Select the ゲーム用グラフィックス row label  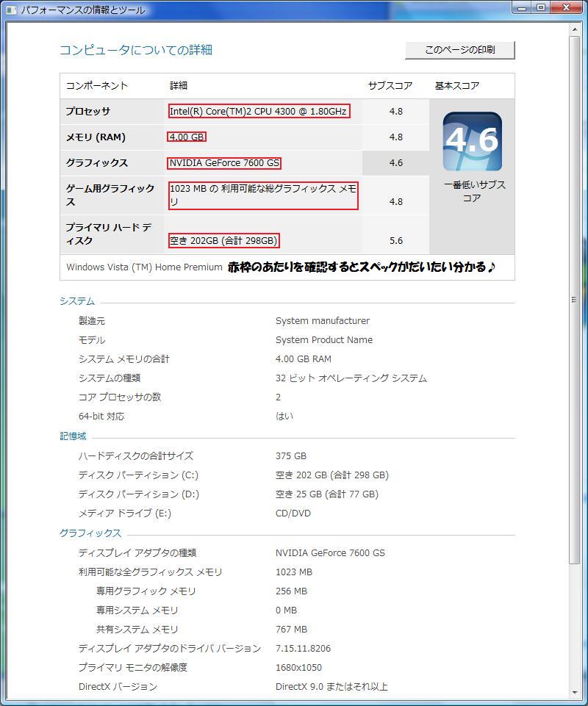coord(110,195)
